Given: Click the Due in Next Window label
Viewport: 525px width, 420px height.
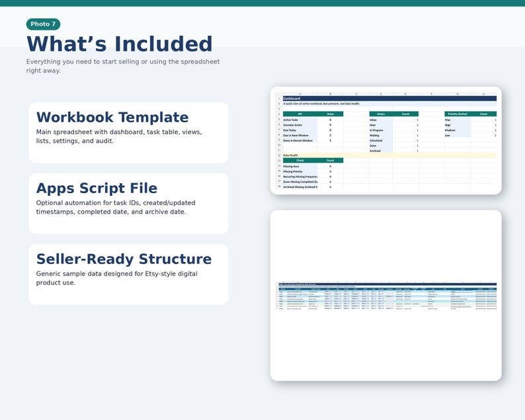Looking at the screenshot, I should tap(296, 136).
